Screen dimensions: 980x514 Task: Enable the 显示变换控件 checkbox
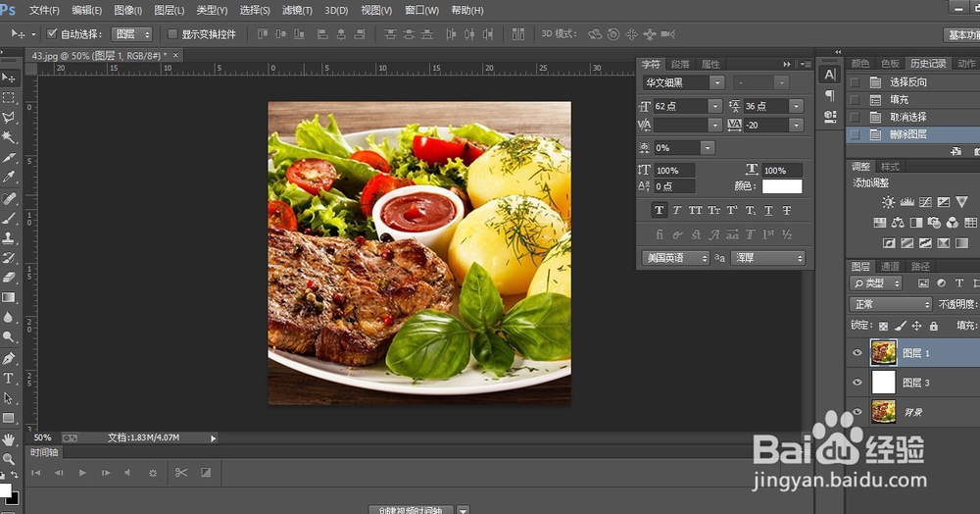coord(172,33)
